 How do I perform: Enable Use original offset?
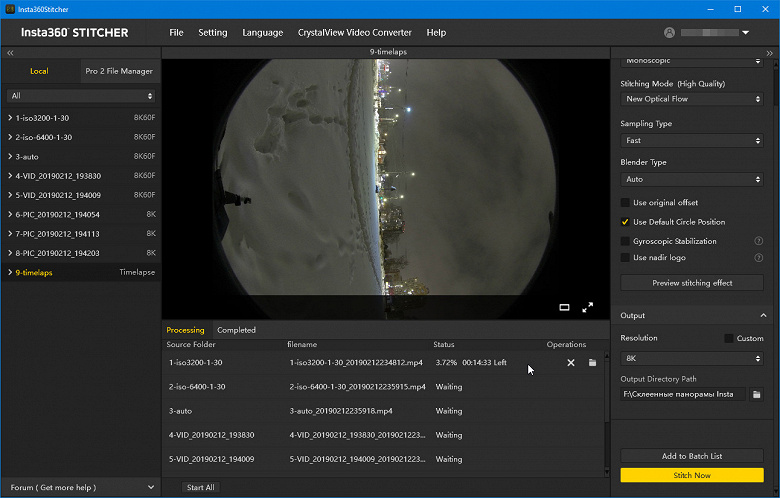coord(626,203)
